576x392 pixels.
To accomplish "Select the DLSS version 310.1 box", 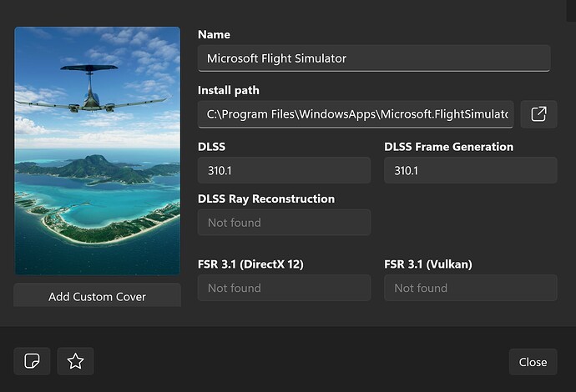I will click(284, 170).
